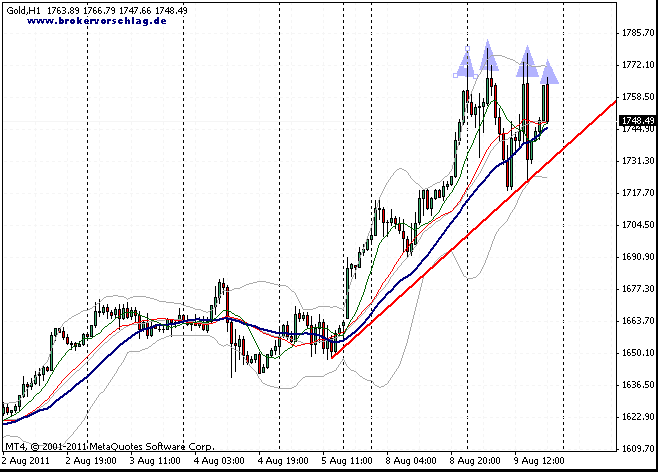Viewport: 658px width, 472px height.
Task: Click price scale value 1622.90
Action: (x=638, y=417)
